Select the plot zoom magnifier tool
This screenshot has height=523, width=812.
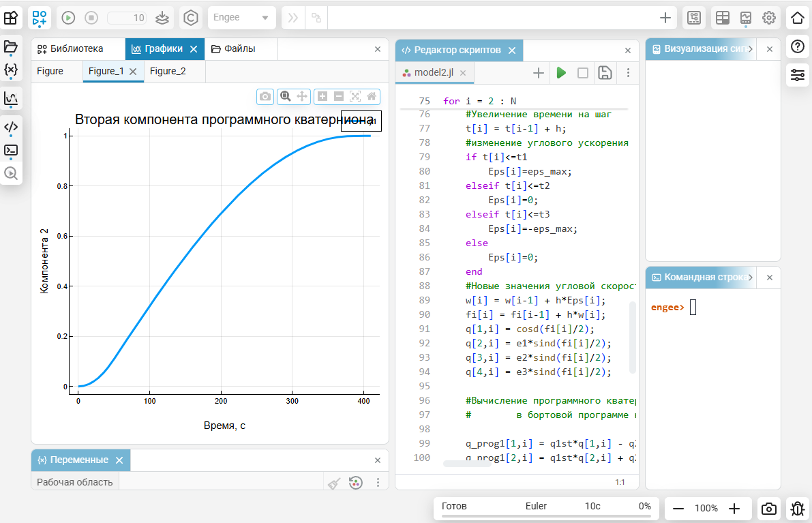coord(286,96)
